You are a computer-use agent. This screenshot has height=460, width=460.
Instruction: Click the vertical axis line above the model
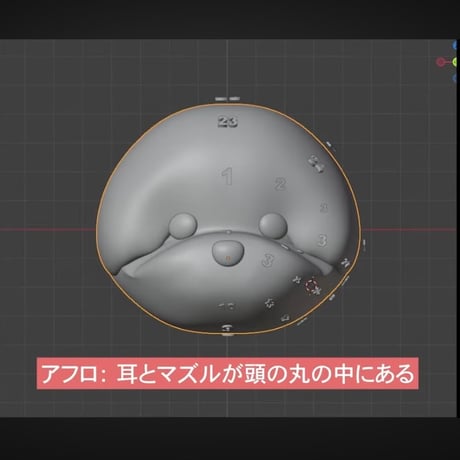(227, 68)
